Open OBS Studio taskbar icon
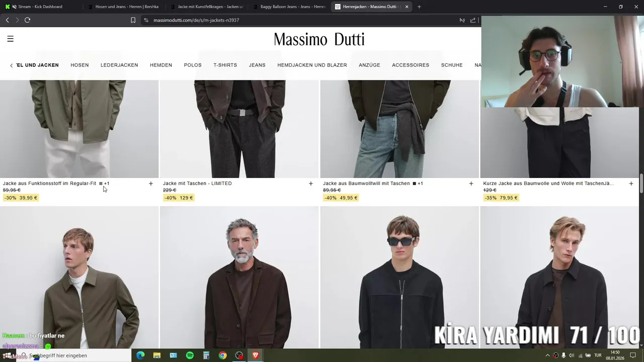Image resolution: width=644 pixels, height=362 pixels. pos(239,355)
